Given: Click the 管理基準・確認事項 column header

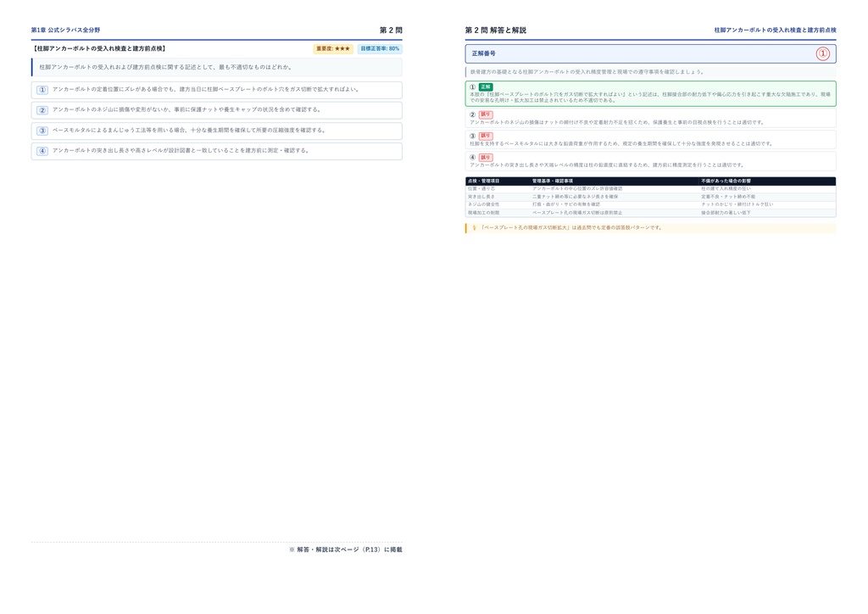Looking at the screenshot, I should click(x=553, y=181).
